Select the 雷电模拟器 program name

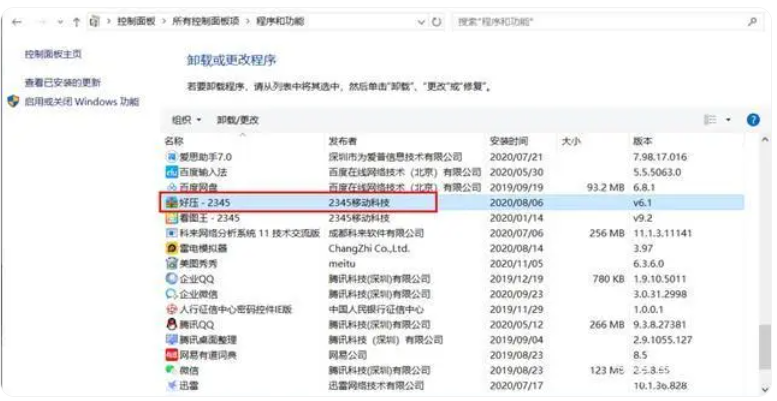203,248
